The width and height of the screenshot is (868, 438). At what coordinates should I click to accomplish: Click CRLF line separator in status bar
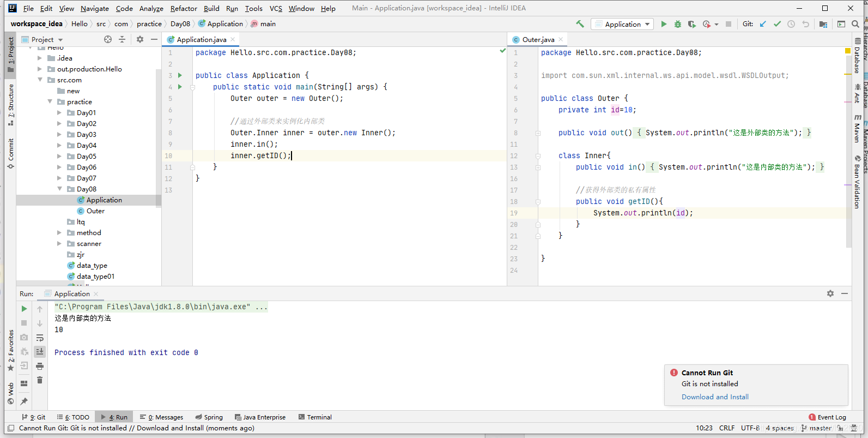pyautogui.click(x=727, y=428)
